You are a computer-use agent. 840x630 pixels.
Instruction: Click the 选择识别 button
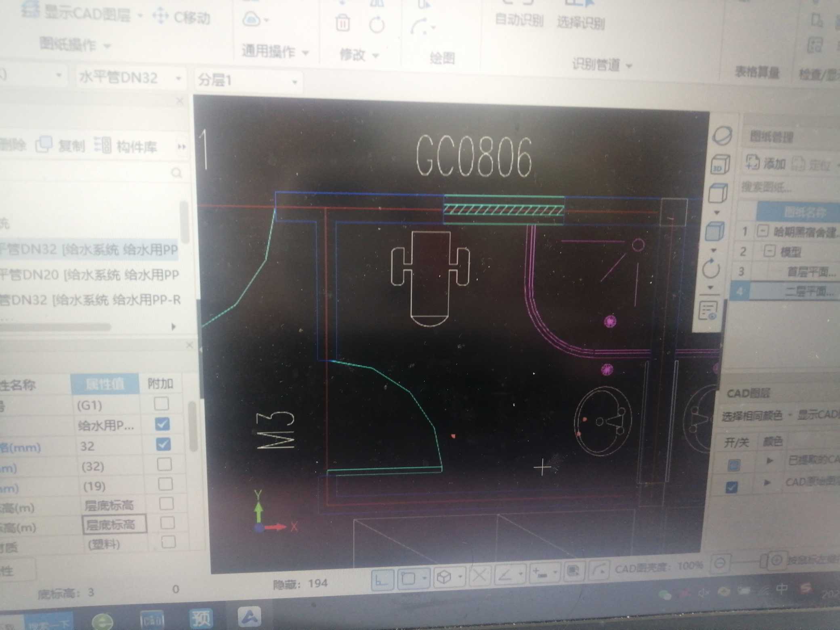point(581,23)
